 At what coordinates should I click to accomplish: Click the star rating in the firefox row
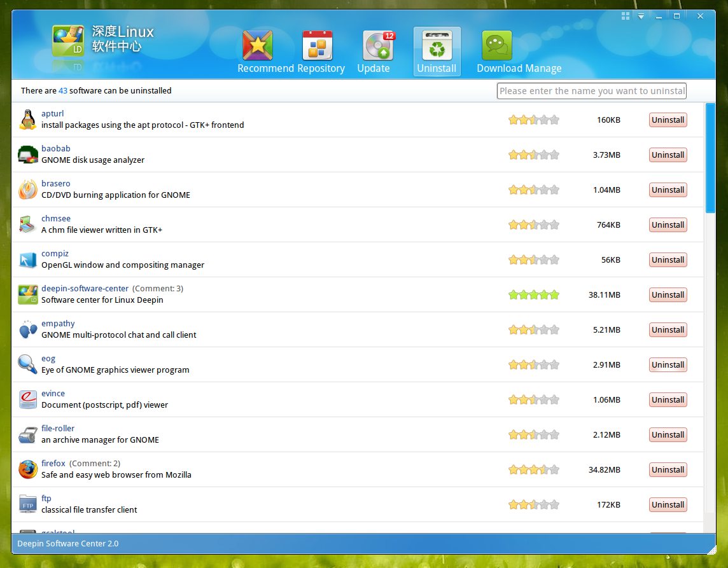tap(534, 469)
